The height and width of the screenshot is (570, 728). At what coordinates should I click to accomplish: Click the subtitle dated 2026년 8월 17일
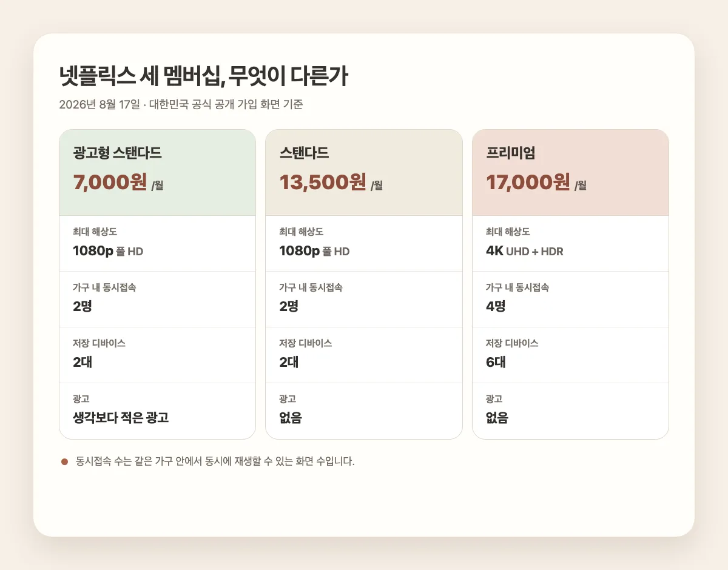click(181, 104)
